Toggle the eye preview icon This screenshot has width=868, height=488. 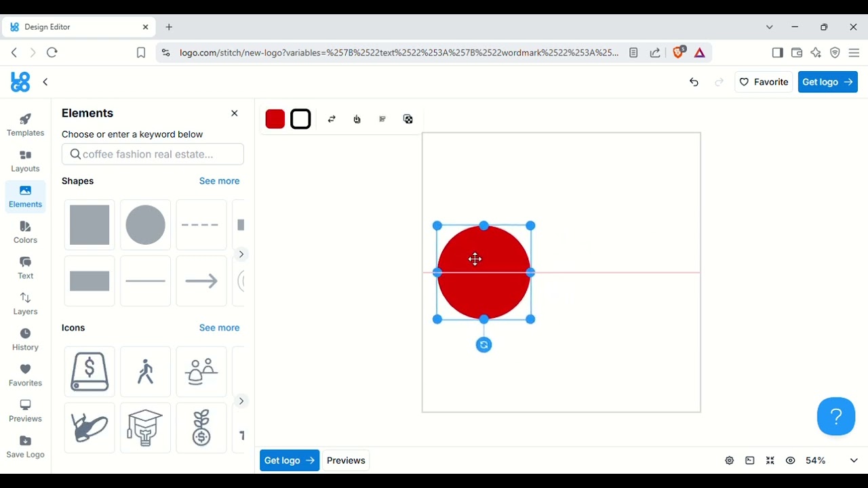click(791, 461)
